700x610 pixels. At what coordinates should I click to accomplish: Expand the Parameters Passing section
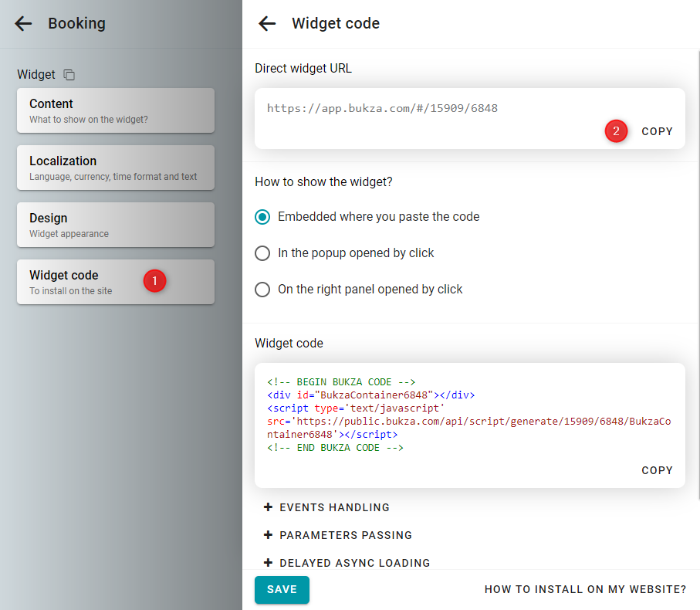346,535
